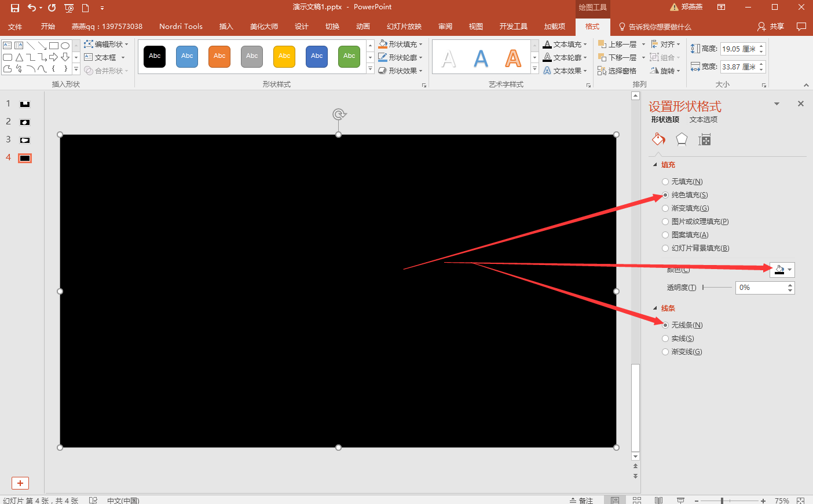The image size is (813, 504).
Task: Click the Save icon in title bar
Action: [x=15, y=8]
